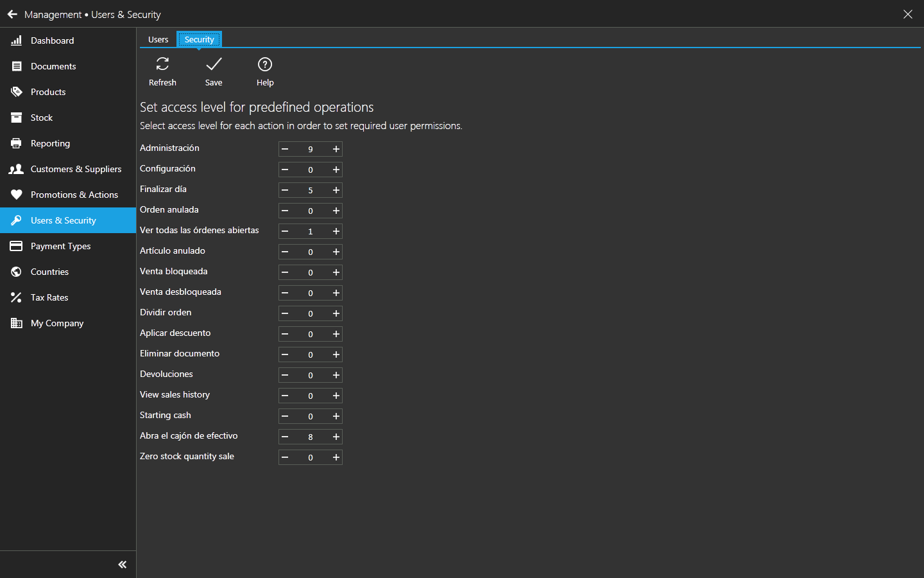Image resolution: width=924 pixels, height=578 pixels.
Task: Switch to the Users tab
Action: [158, 39]
